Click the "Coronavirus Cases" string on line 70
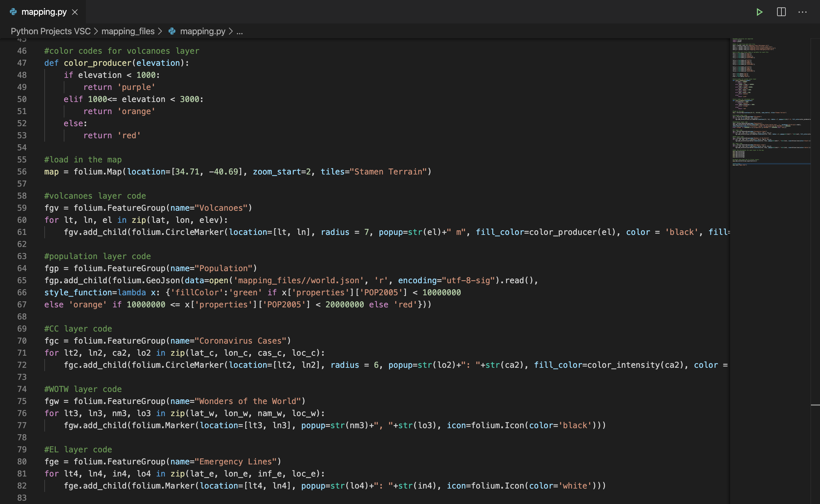The width and height of the screenshot is (820, 504). click(242, 341)
